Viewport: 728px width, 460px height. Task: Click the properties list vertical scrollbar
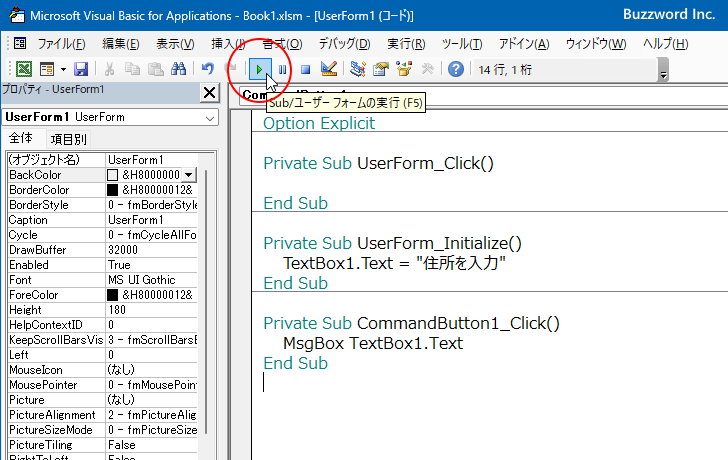click(x=206, y=302)
